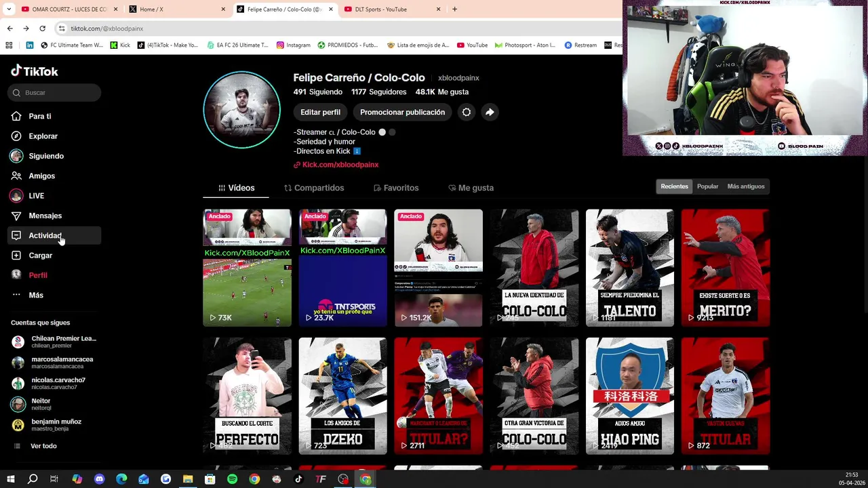Open the 491 Siguiendo list
Image resolution: width=868 pixels, height=488 pixels.
tap(318, 92)
